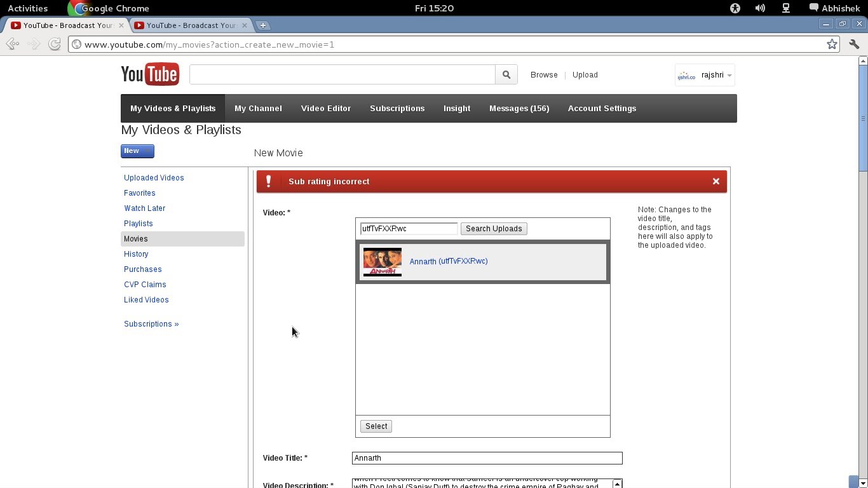The height and width of the screenshot is (488, 868).
Task: Bookmark page with the star icon
Action: point(832,44)
